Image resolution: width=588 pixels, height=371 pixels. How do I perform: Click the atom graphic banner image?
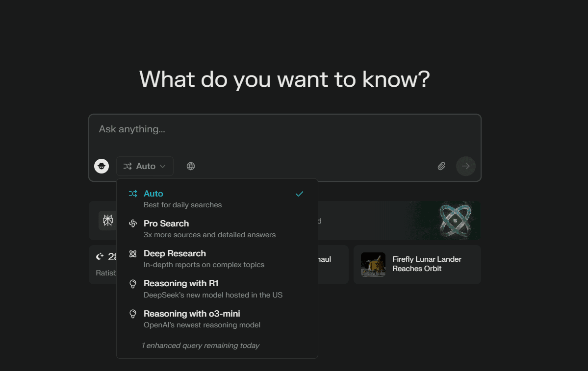coord(455,221)
